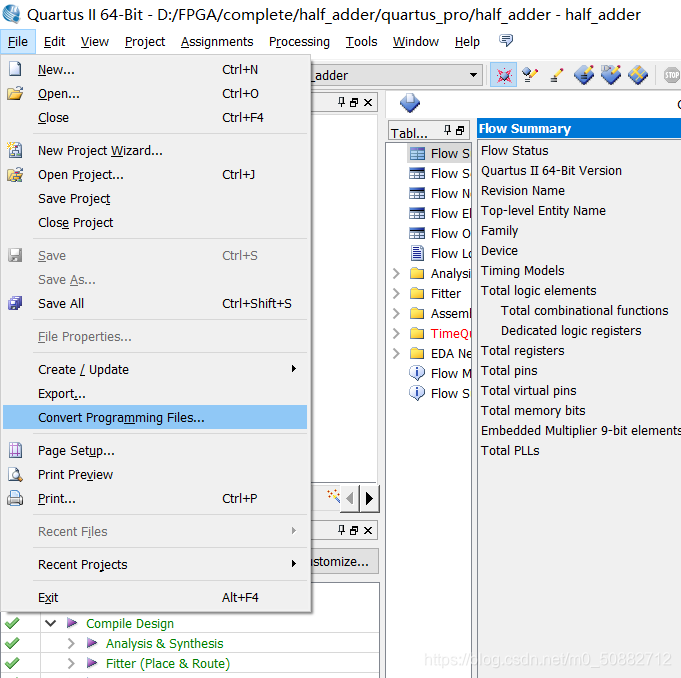Click the left navigation arrow button
This screenshot has width=681, height=678.
350,498
